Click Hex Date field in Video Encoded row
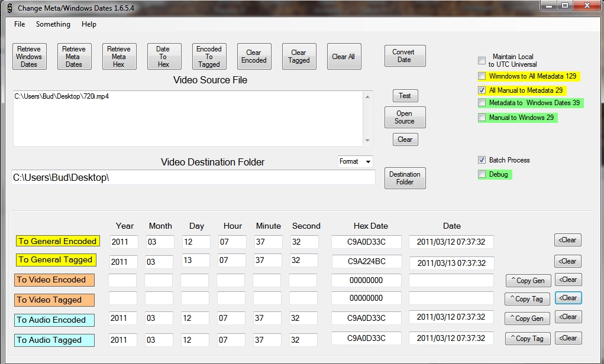Viewport: 604px width, 364px height. (x=366, y=280)
